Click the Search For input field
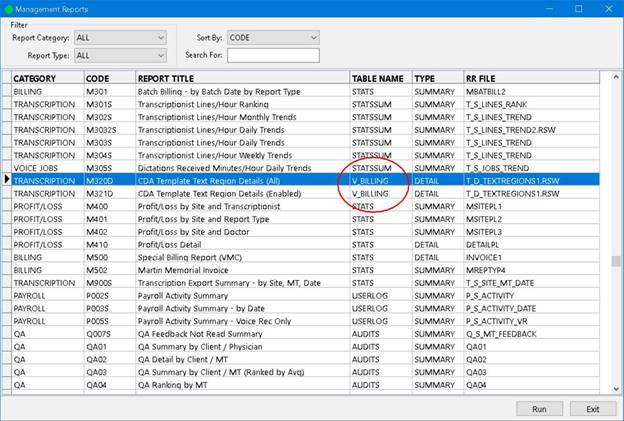The width and height of the screenshot is (624, 421). (272, 55)
